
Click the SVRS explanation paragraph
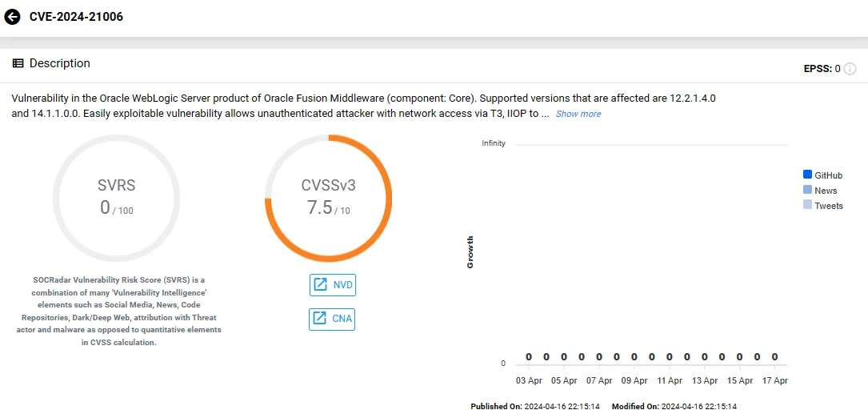point(121,311)
